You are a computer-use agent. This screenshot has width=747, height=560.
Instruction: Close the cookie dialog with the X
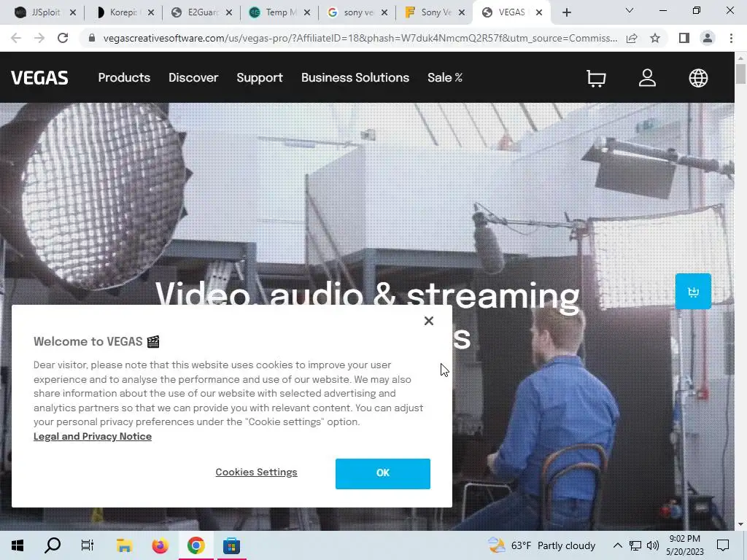(429, 321)
